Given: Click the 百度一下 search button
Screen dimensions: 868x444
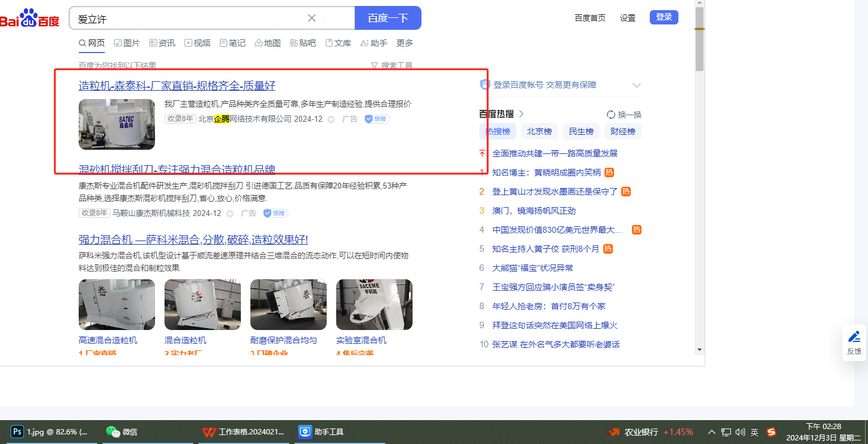Looking at the screenshot, I should [388, 18].
